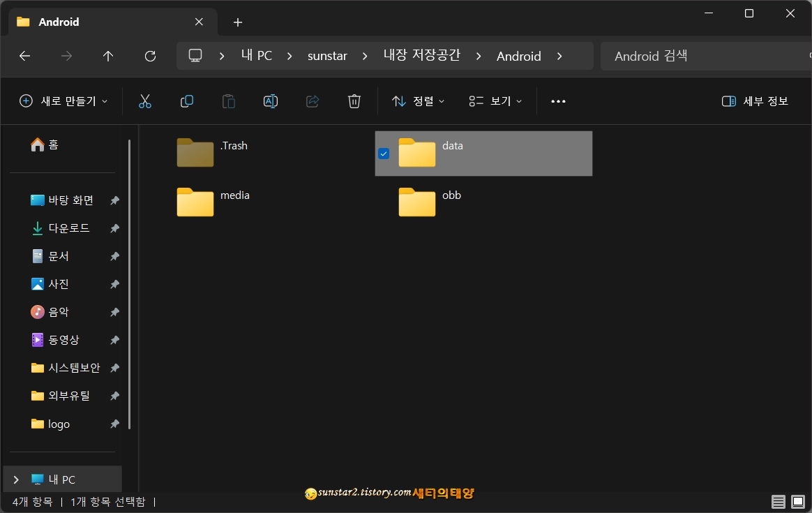Select 내 PC in the sidebar
Screen dimensions: 812x513
coord(63,479)
